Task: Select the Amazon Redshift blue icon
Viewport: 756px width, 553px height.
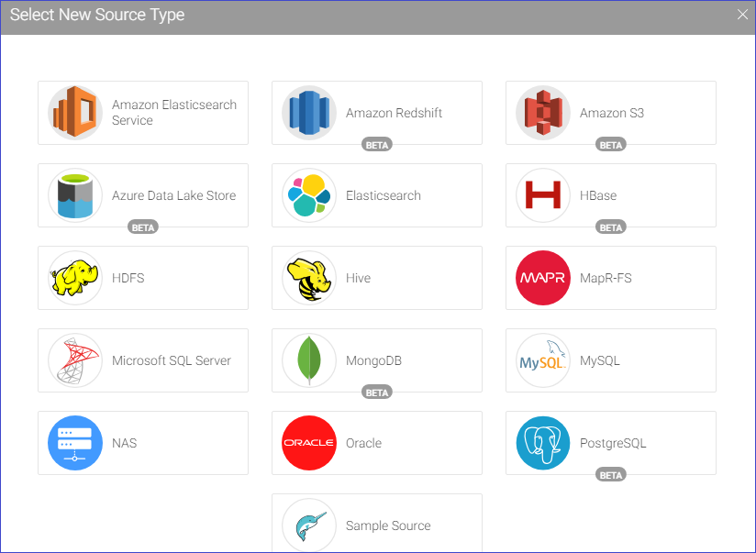Action: 309,113
